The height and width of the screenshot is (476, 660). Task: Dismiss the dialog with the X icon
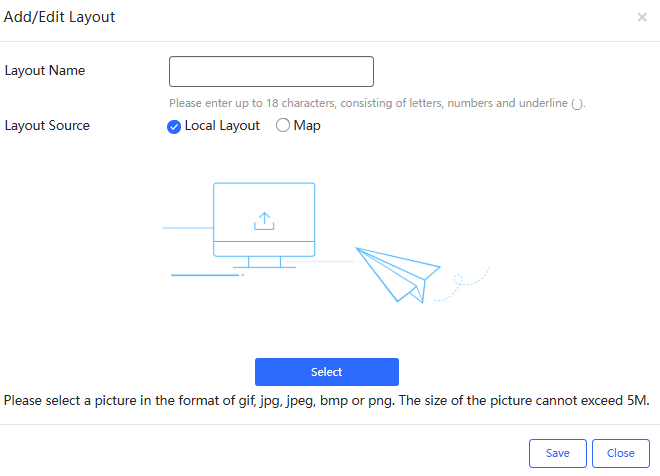(642, 17)
